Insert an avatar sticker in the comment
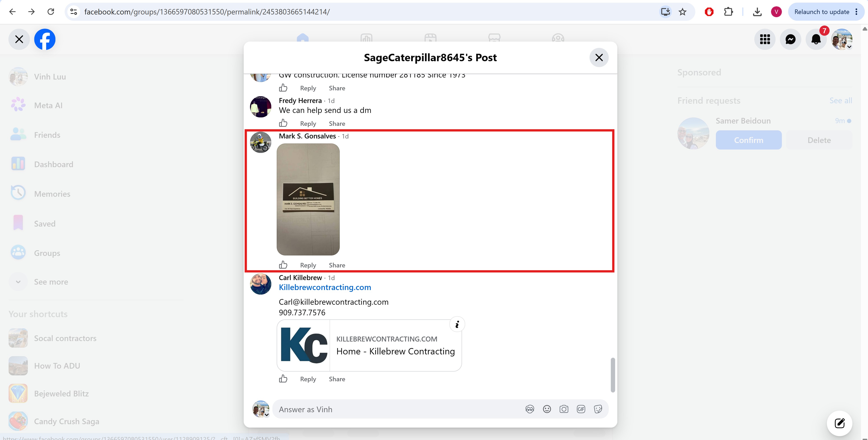The width and height of the screenshot is (868, 440). point(530,409)
